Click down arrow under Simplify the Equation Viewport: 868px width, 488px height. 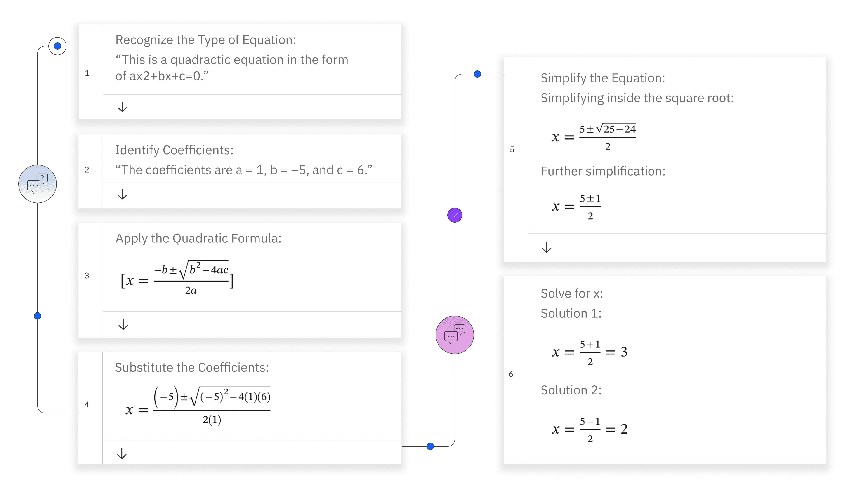(x=546, y=248)
